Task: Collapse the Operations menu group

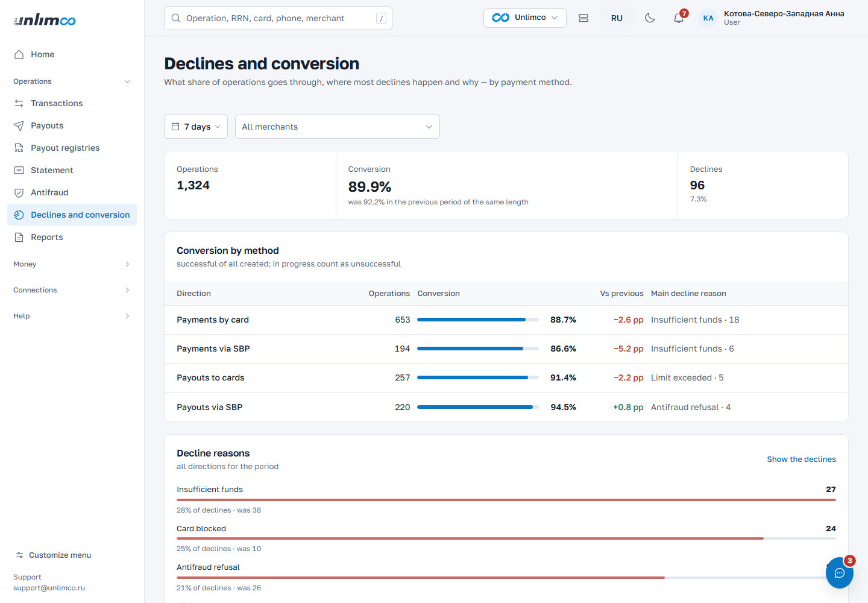Action: click(x=72, y=81)
